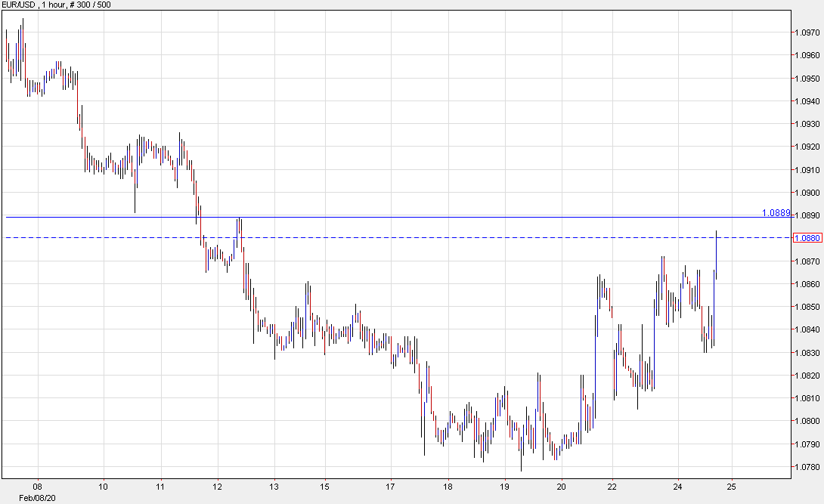Click the red-boxed 1.0880 current price label

(x=807, y=238)
